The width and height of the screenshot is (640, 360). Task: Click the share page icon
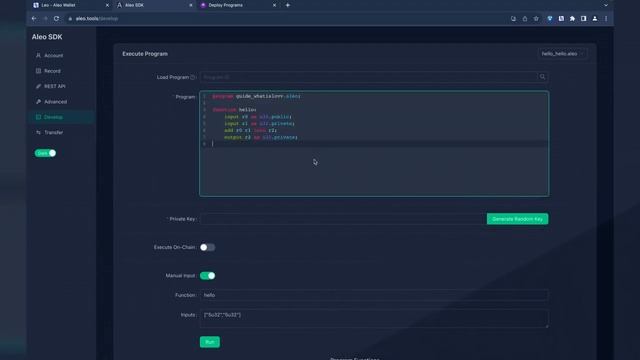coord(524,19)
